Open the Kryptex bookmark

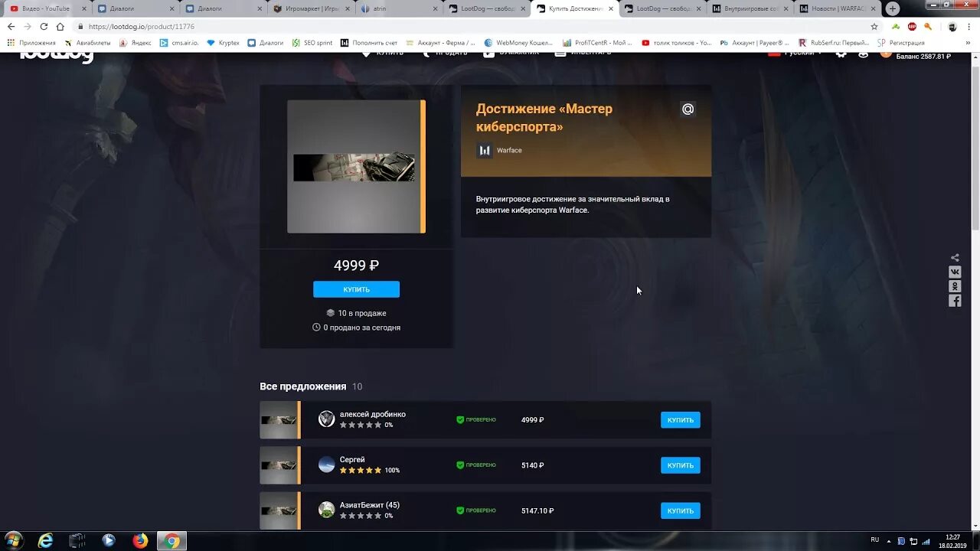pyautogui.click(x=223, y=43)
